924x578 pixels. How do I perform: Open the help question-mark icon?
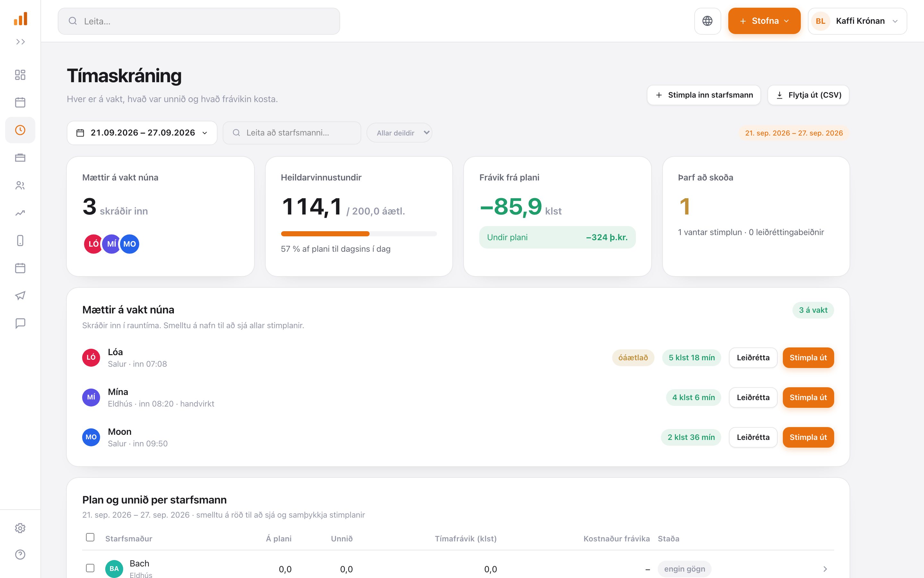tap(20, 554)
